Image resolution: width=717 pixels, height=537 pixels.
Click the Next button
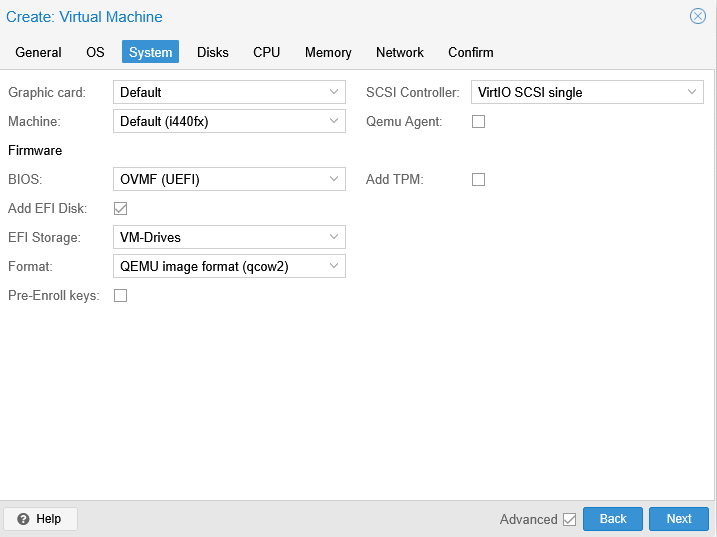click(x=679, y=519)
